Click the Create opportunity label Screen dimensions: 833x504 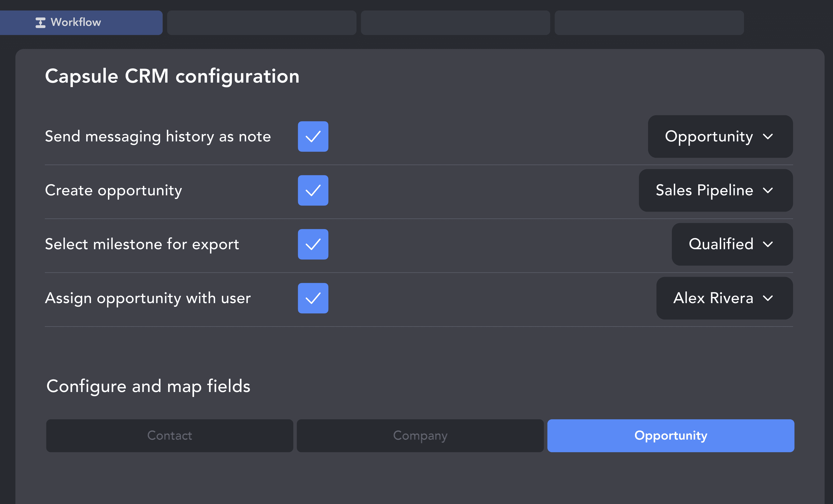tap(113, 191)
